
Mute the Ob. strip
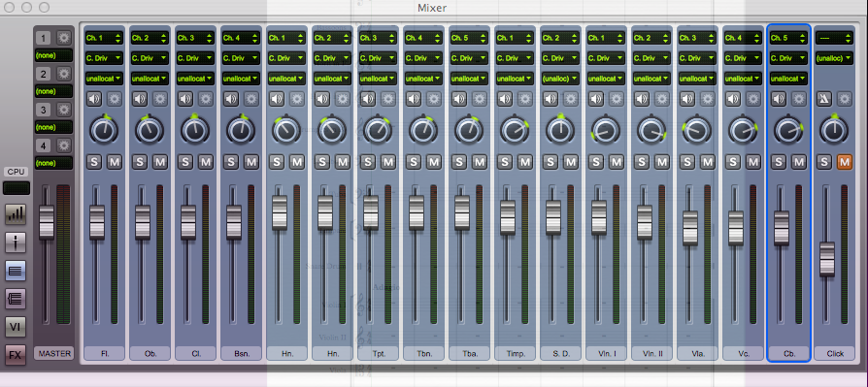pyautogui.click(x=159, y=162)
